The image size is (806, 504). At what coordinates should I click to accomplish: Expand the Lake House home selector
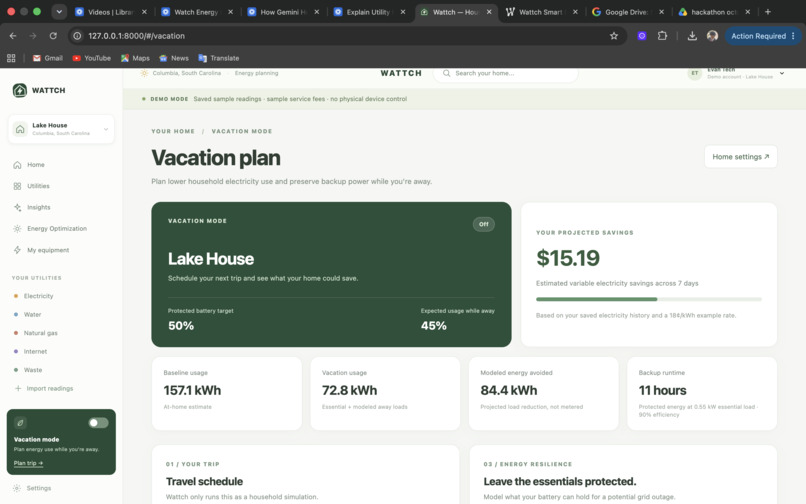click(x=61, y=129)
